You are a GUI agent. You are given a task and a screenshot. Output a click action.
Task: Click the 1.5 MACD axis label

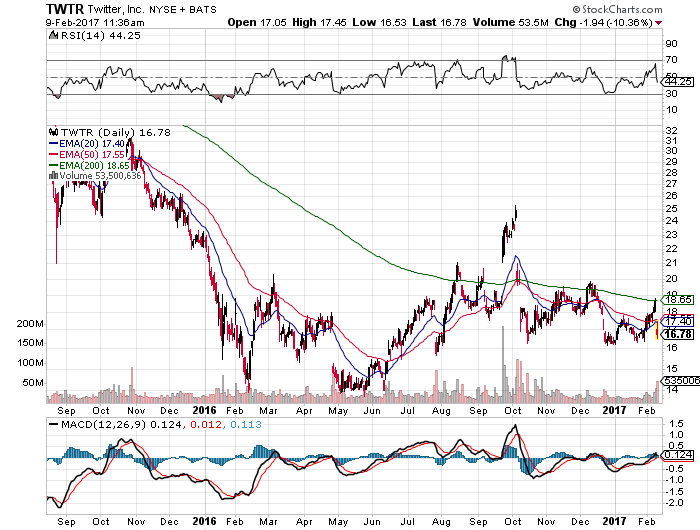[x=676, y=424]
